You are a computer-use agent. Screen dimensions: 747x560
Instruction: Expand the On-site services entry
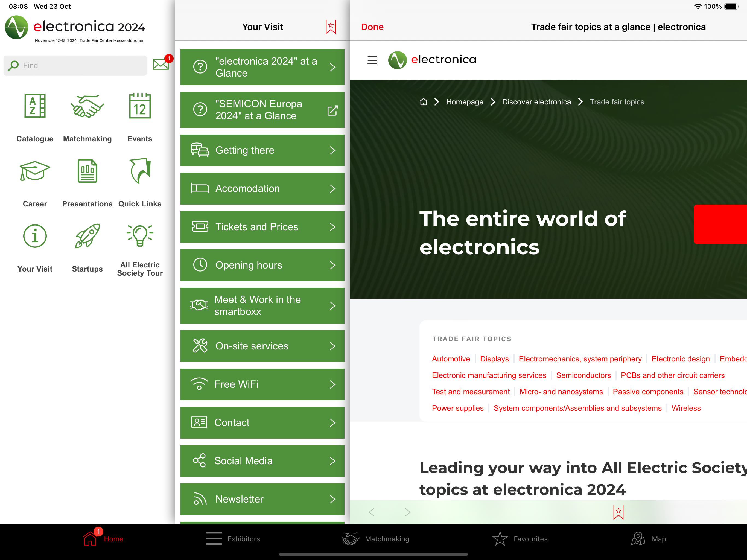point(262,346)
